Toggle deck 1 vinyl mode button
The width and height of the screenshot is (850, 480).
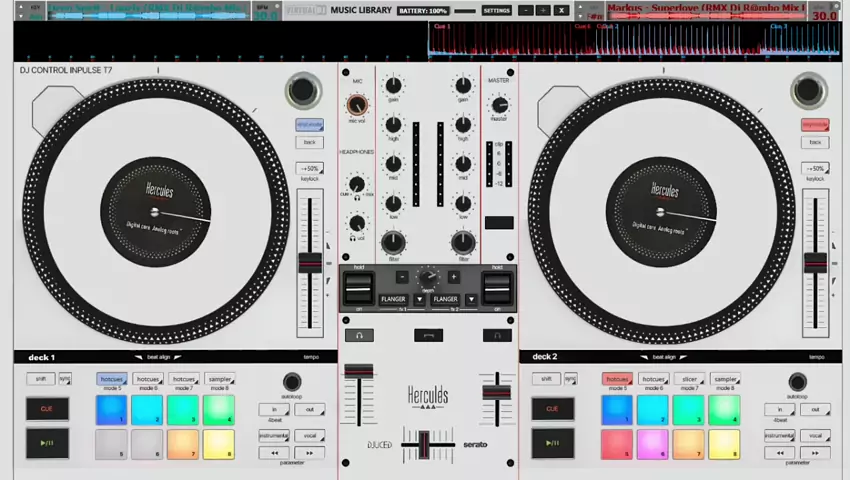[309, 125]
